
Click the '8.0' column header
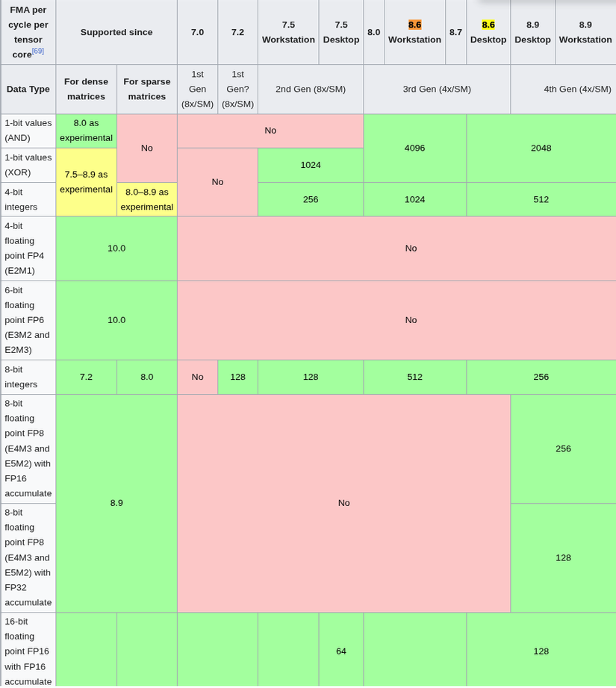click(373, 32)
